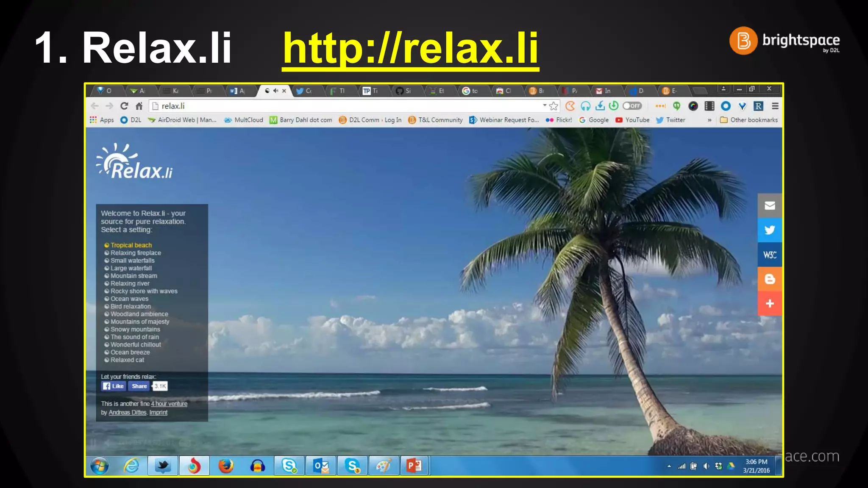Expand more sharing options plus icon

tap(770, 304)
